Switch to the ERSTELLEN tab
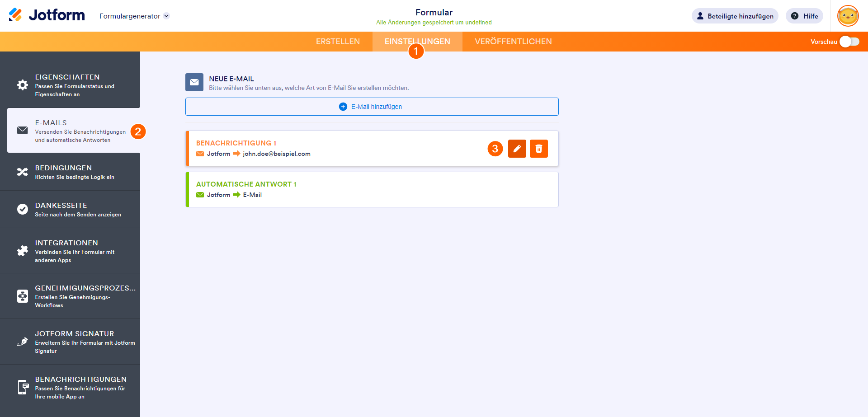 [338, 42]
